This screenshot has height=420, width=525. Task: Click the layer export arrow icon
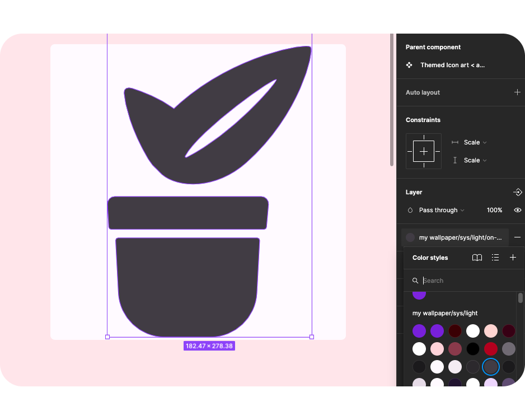[x=517, y=192]
